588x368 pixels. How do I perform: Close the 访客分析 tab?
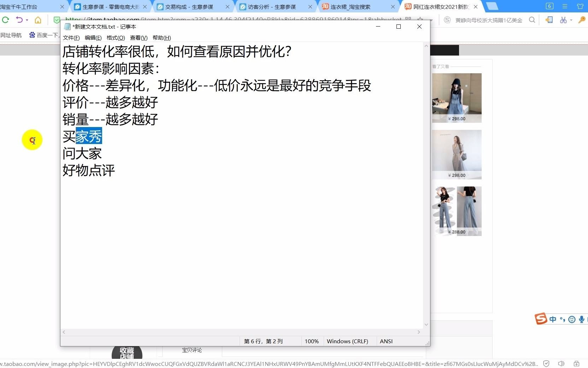(x=310, y=7)
